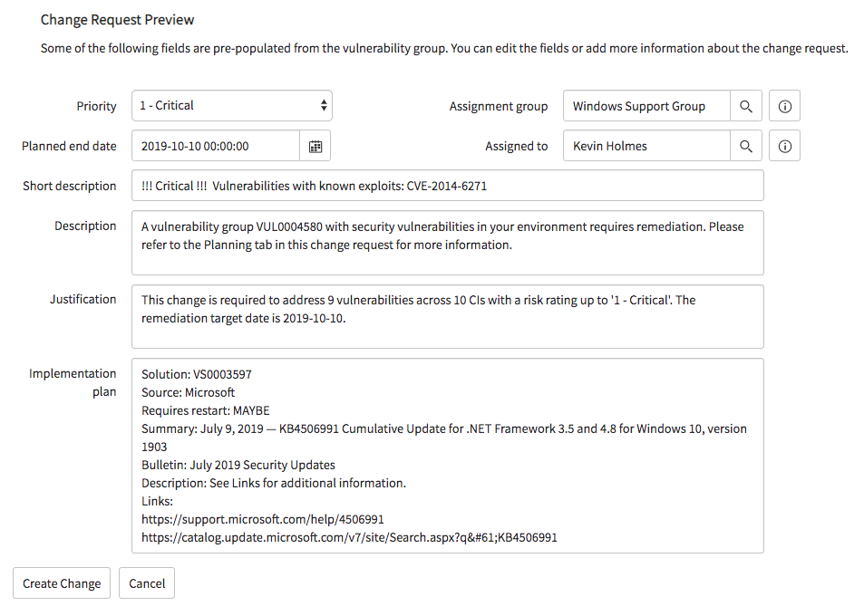Click the support.microsoft.com help URL line
864x616 pixels.
(x=262, y=519)
